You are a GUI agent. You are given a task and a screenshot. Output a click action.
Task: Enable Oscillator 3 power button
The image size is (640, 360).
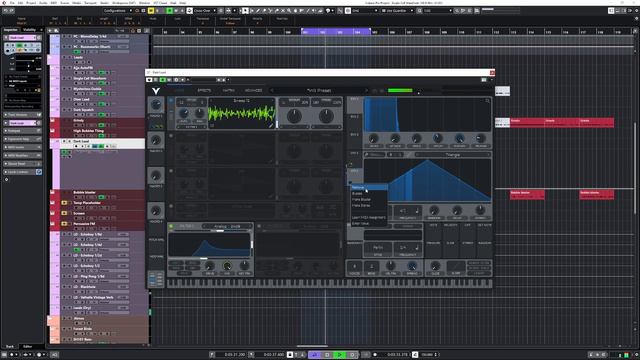(171, 171)
